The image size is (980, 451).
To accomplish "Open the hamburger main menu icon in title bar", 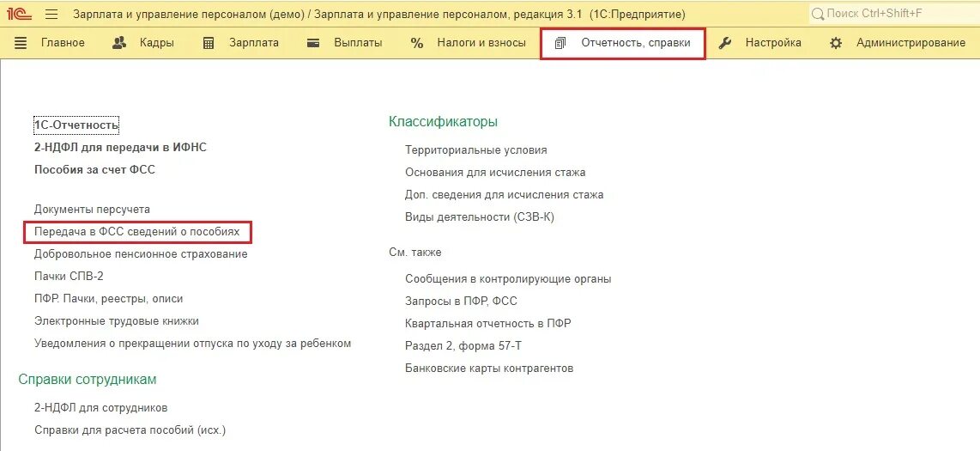I will (x=51, y=14).
